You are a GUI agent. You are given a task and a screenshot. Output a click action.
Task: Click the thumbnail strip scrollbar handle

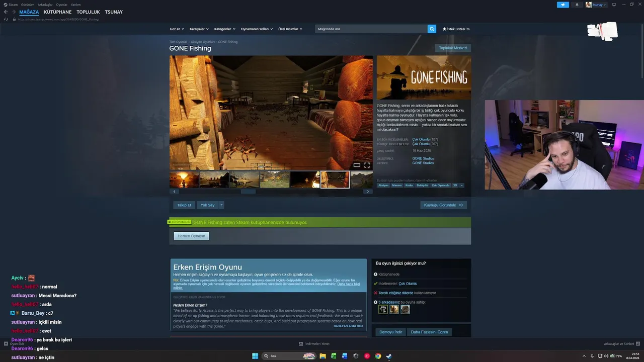(x=248, y=192)
